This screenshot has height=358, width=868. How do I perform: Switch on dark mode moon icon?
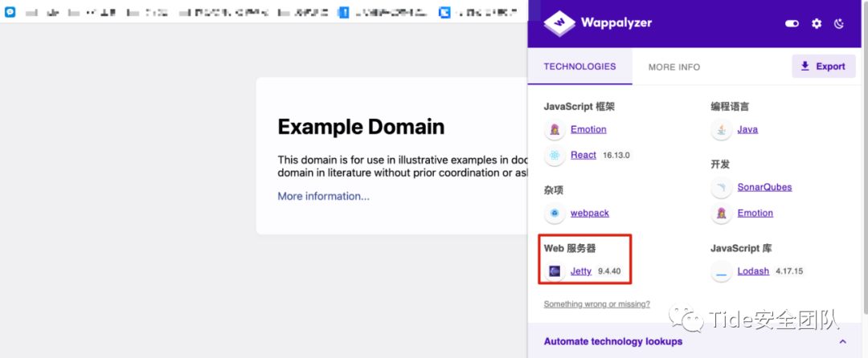click(x=839, y=23)
